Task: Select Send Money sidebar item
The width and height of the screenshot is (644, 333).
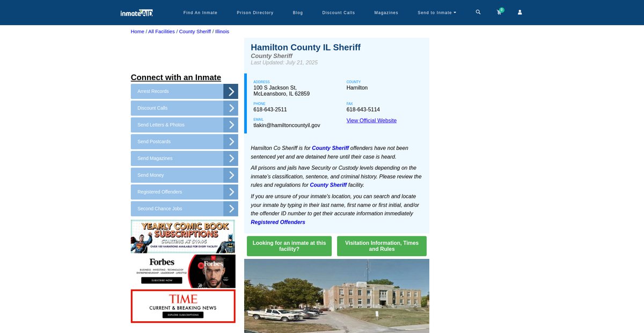Action: point(177,175)
